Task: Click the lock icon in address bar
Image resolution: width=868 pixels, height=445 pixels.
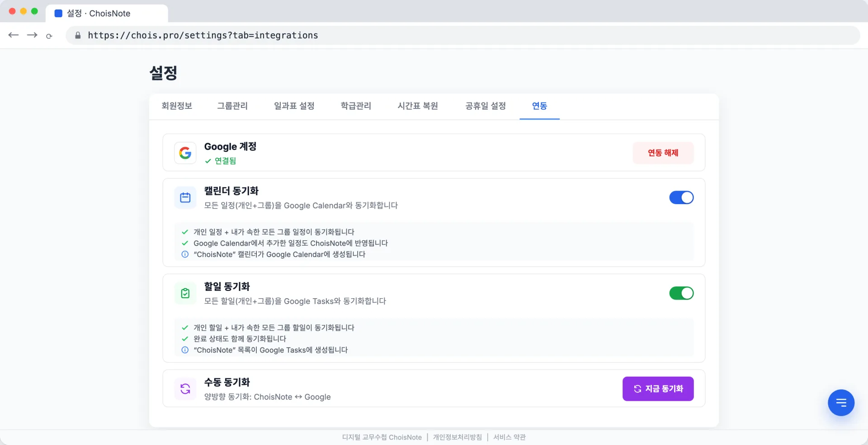Action: click(78, 35)
